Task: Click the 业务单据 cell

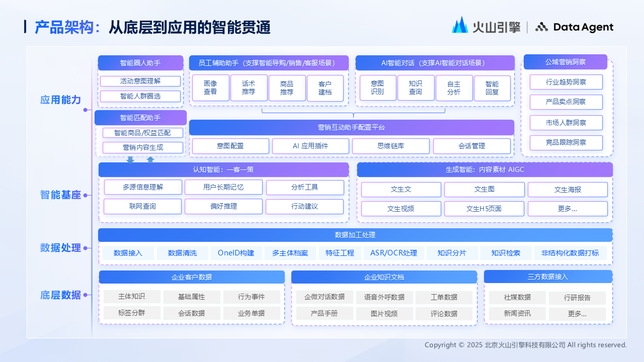Action: click(x=252, y=313)
